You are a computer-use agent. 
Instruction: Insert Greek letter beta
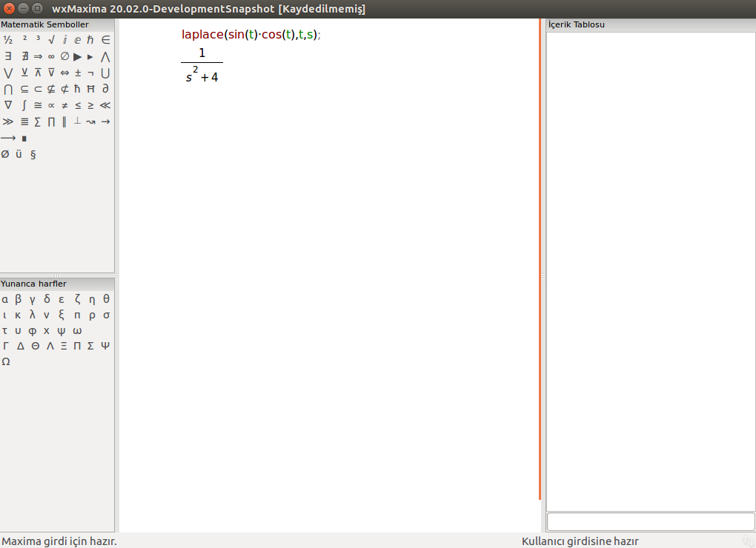[19, 299]
